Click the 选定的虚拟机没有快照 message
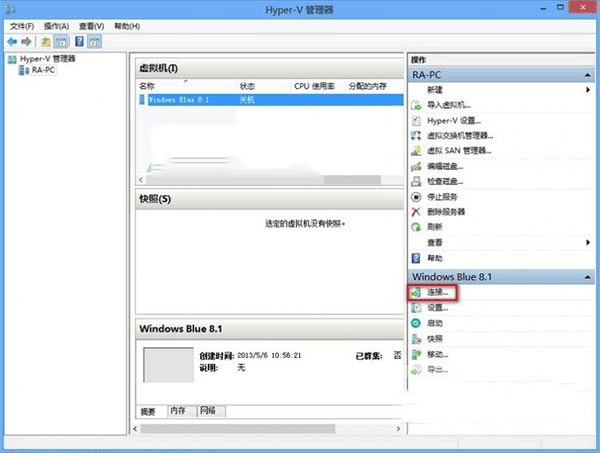Viewport: 600px width, 453px height. [x=305, y=223]
